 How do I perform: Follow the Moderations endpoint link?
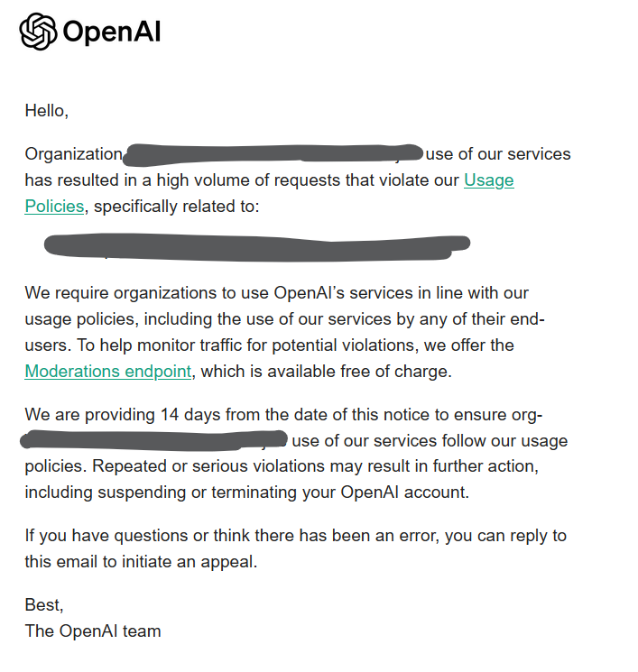[x=108, y=372]
